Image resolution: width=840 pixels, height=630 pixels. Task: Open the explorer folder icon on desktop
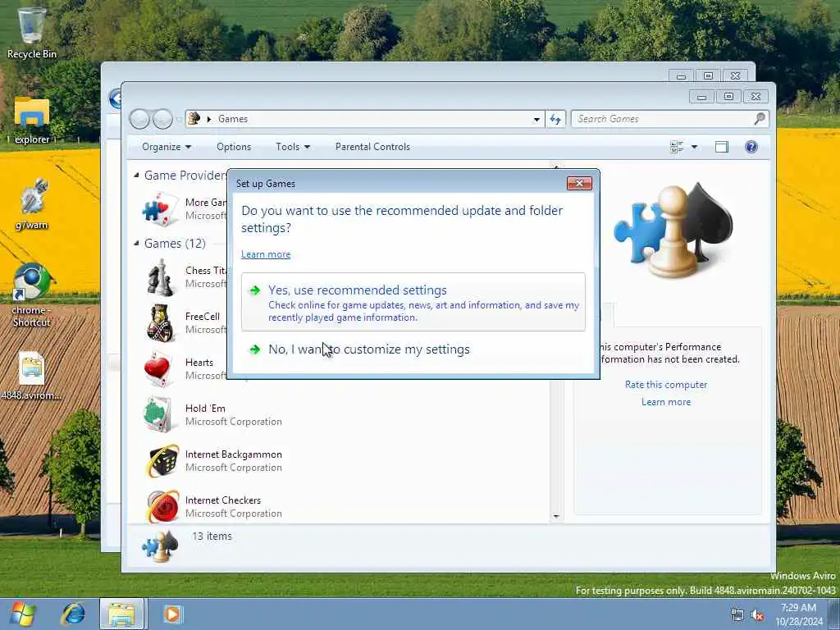(x=32, y=120)
